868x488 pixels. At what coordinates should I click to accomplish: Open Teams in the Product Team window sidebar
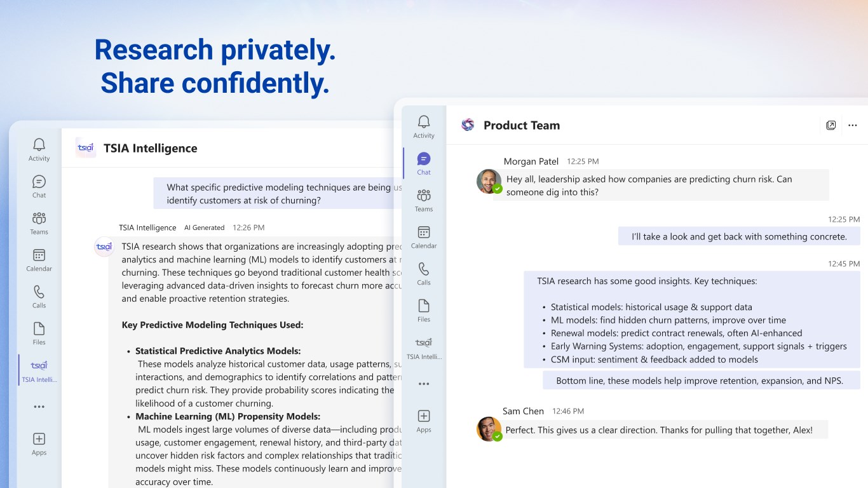tap(424, 201)
